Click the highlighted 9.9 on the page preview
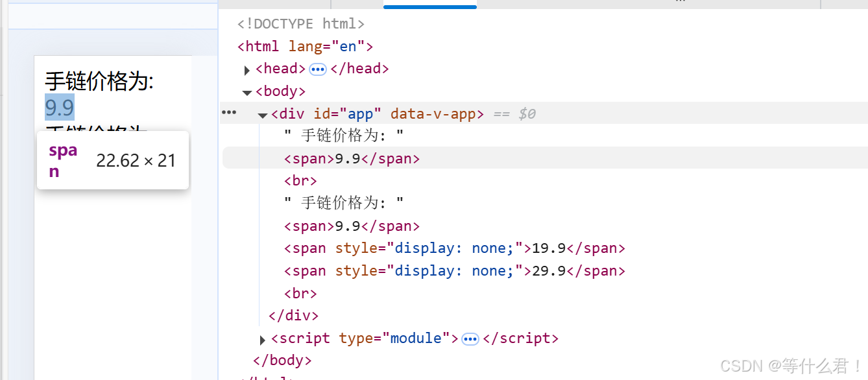Viewport: 868px width, 380px height. [60, 107]
